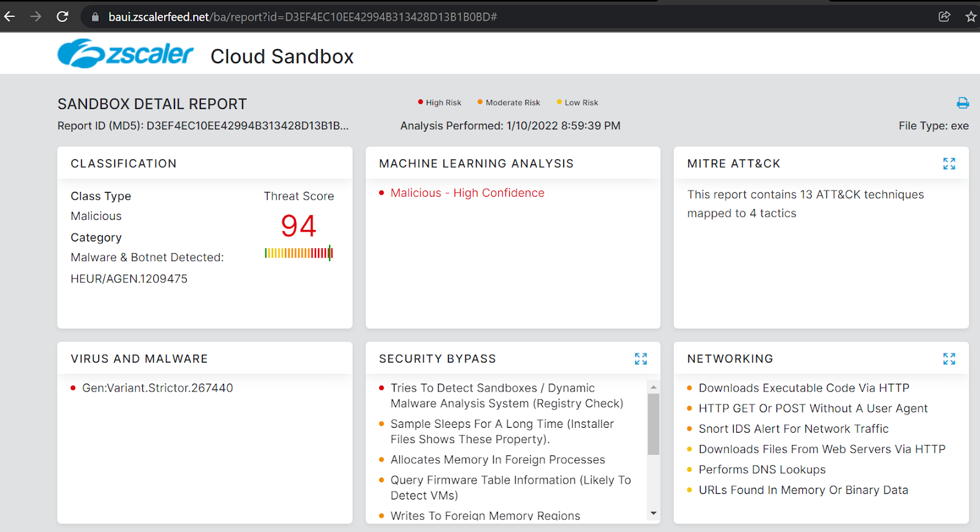Viewport: 980px width, 532px height.
Task: Click the High Risk legend item
Action: pyautogui.click(x=443, y=102)
